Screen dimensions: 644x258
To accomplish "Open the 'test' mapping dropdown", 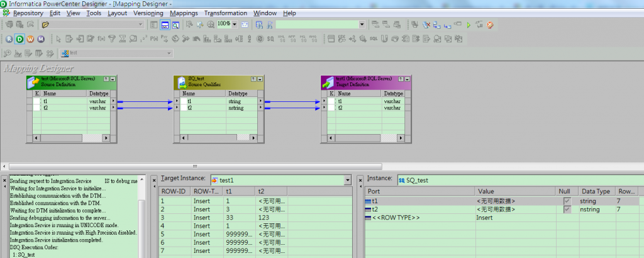I will tap(169, 53).
